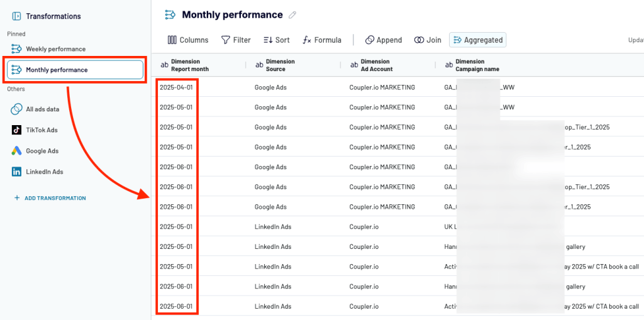Click the Monthly performance title heading
Viewport: 644px width, 320px height.
[x=233, y=15]
